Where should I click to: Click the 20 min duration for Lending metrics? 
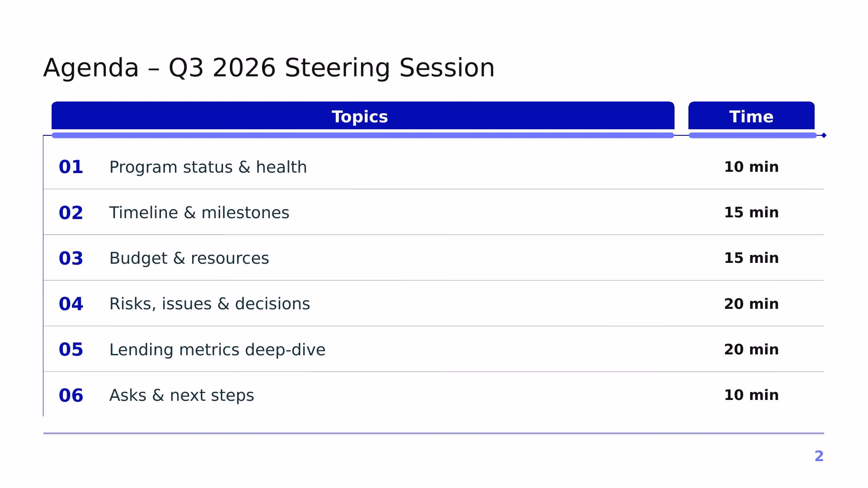(751, 349)
